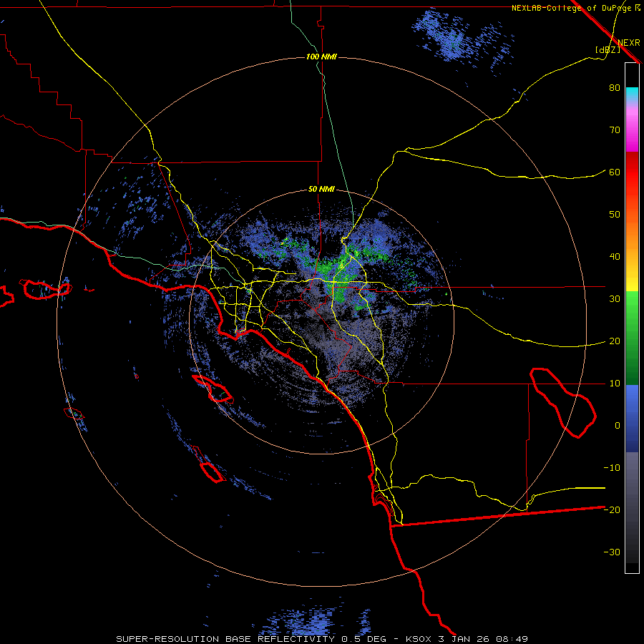Screen dimensions: 644x644
Task: Pick the green segment of the dBZ color bar
Action: [632, 338]
